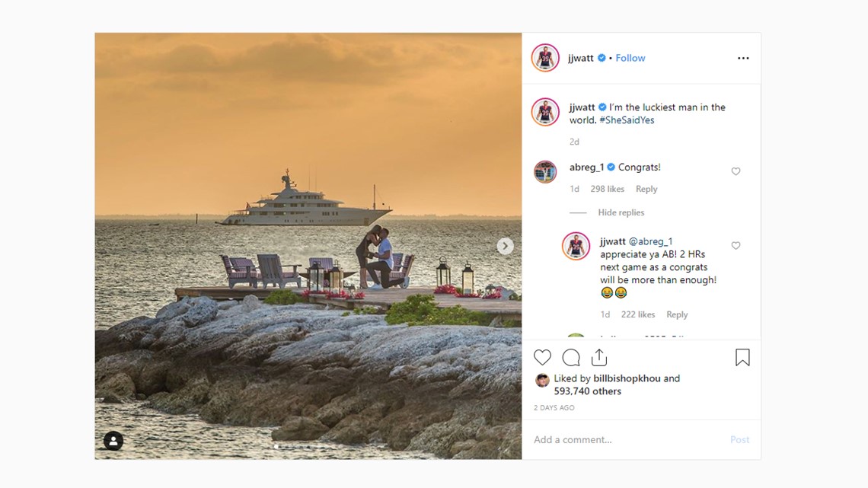Screen dimensions: 868x488
Task: Open jjwatt's profile picture in the header
Action: 545,58
